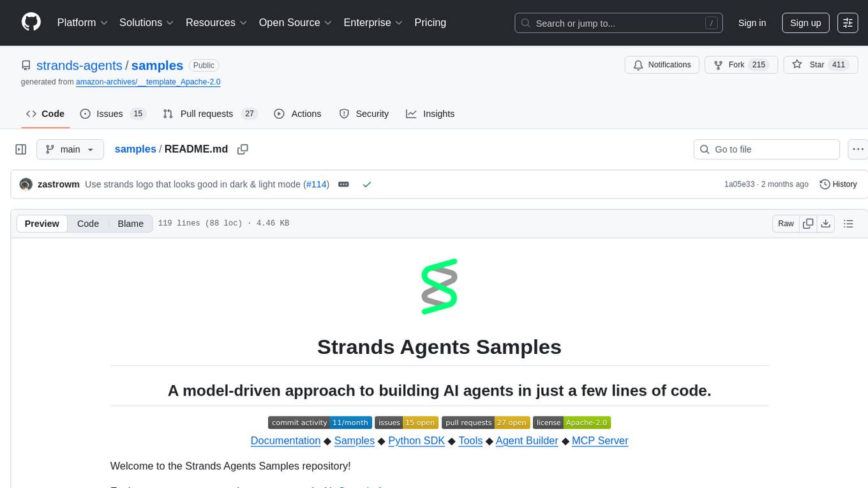
Task: Open the Tools link
Action: coord(470,441)
